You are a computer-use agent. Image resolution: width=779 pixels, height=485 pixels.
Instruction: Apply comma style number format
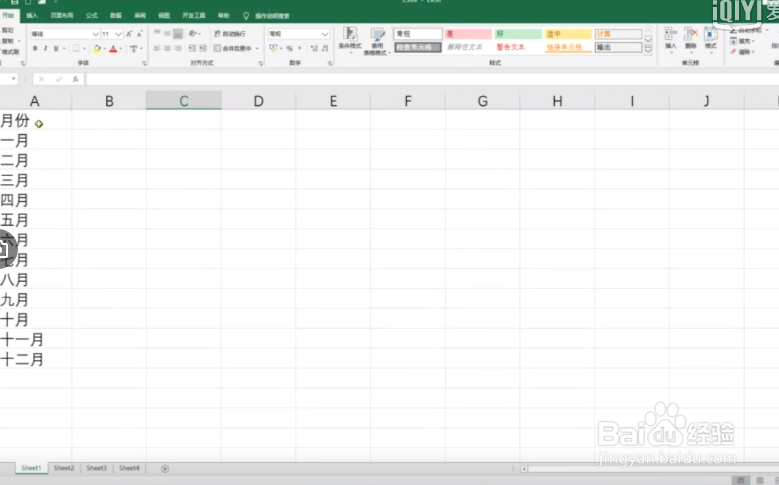(300, 48)
